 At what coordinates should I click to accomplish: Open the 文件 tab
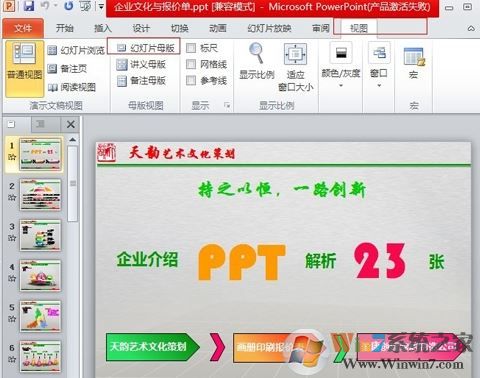(23, 28)
